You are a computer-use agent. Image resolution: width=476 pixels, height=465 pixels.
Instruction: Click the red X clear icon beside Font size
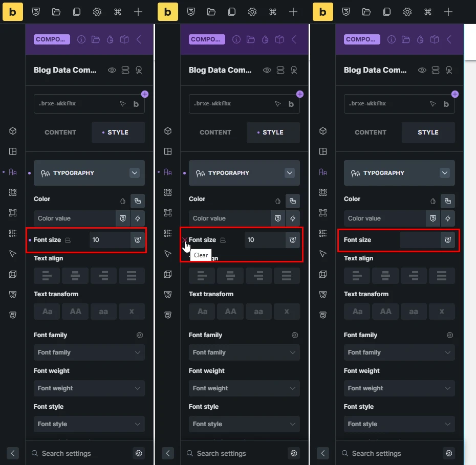(x=185, y=239)
